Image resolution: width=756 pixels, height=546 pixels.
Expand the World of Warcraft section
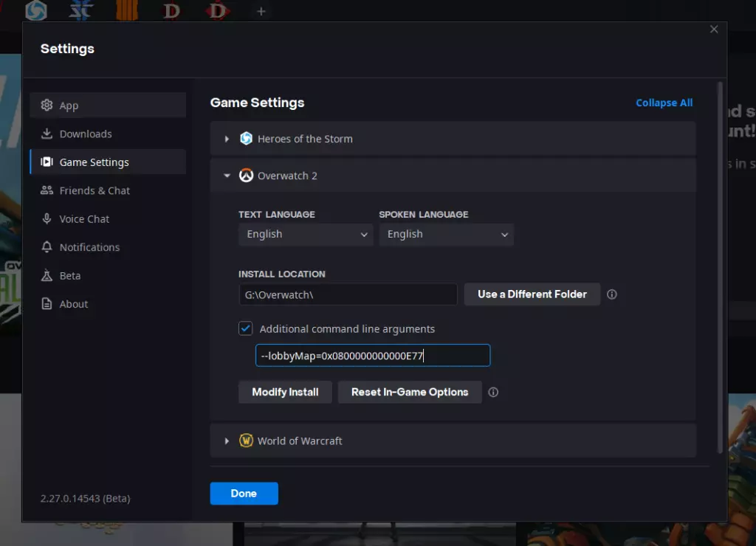click(453, 441)
